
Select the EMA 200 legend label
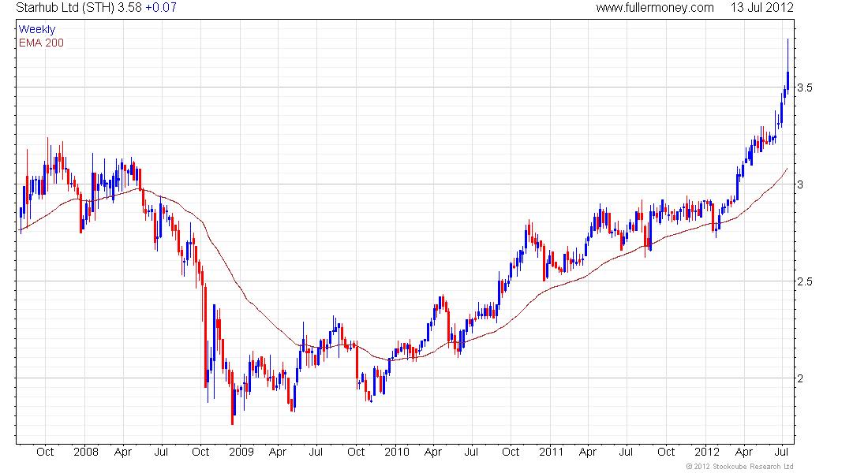[x=41, y=43]
